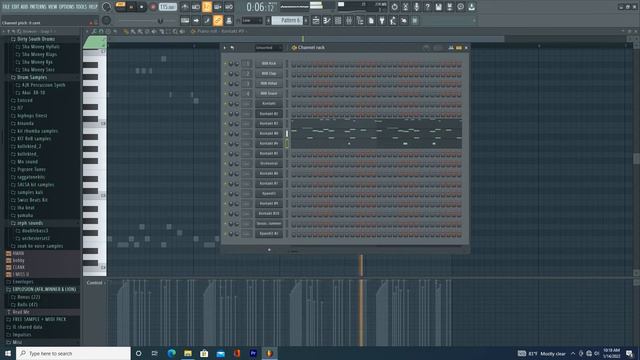
Task: Open the FILE menu
Action: click(x=6, y=7)
